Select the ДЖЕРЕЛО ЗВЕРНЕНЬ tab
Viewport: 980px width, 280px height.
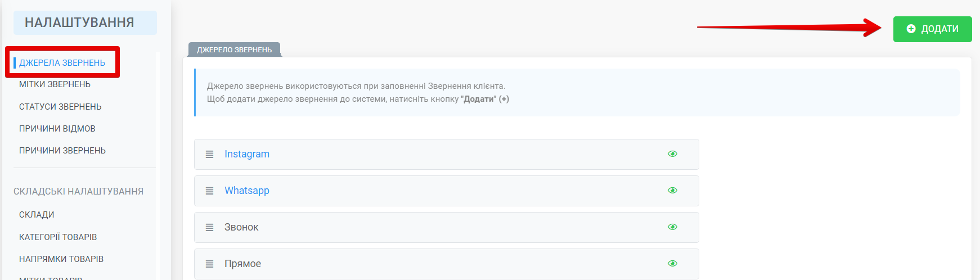pos(234,49)
